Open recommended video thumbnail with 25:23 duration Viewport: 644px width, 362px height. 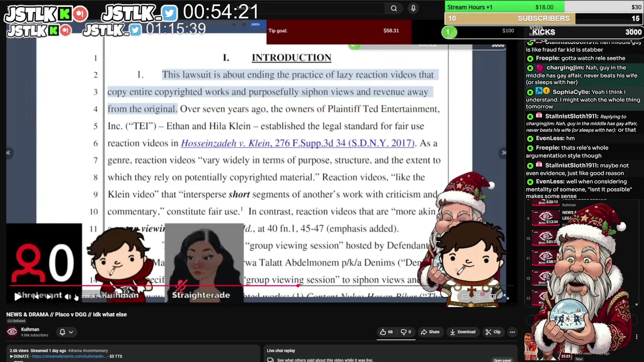click(x=548, y=348)
